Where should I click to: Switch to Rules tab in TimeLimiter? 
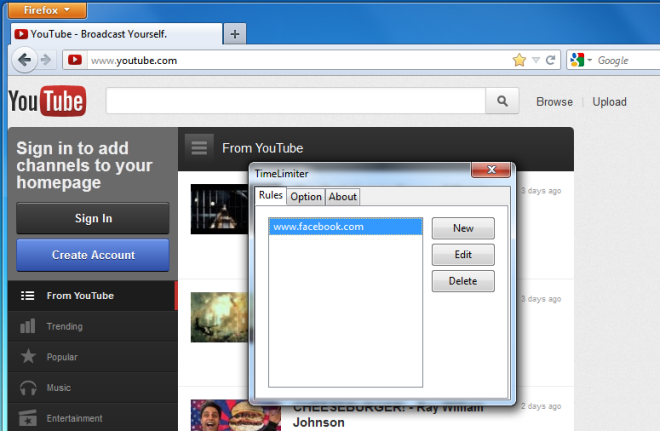click(271, 195)
